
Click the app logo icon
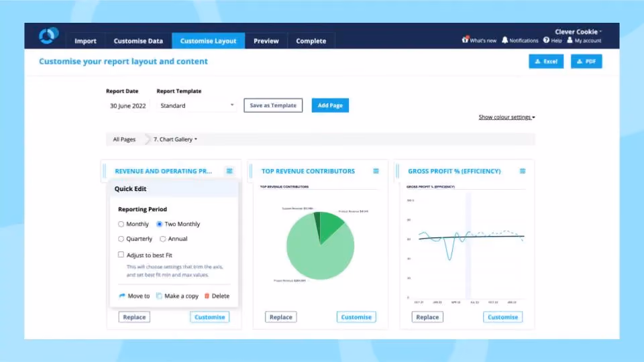[x=48, y=36]
